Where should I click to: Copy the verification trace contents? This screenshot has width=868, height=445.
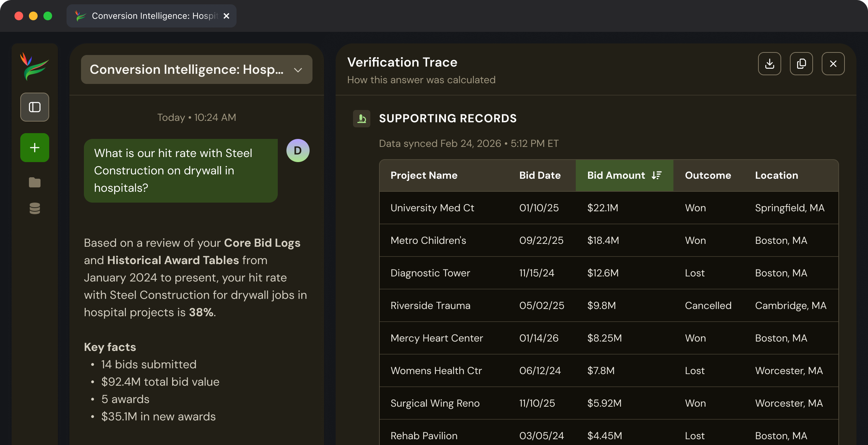pyautogui.click(x=801, y=64)
